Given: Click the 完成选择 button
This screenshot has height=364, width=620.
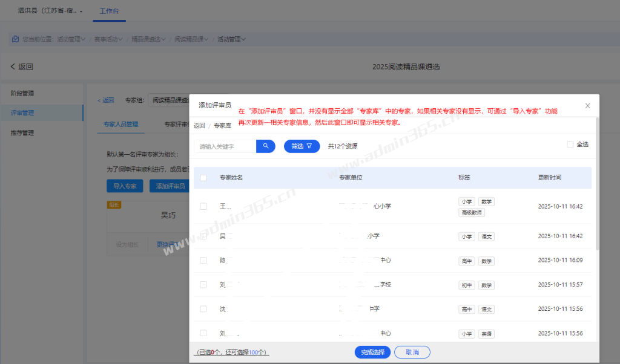Looking at the screenshot, I should tap(372, 352).
